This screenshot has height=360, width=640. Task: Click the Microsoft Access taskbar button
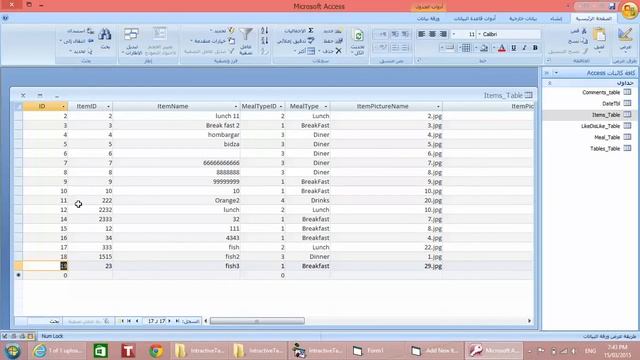click(493, 351)
